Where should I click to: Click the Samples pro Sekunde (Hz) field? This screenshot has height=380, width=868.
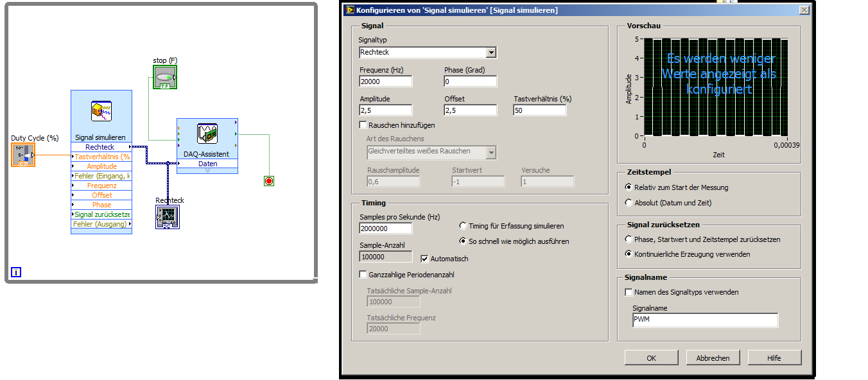tap(386, 228)
